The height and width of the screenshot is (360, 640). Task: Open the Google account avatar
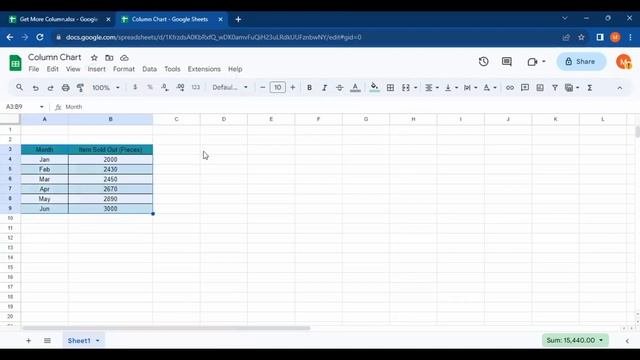tap(623, 62)
